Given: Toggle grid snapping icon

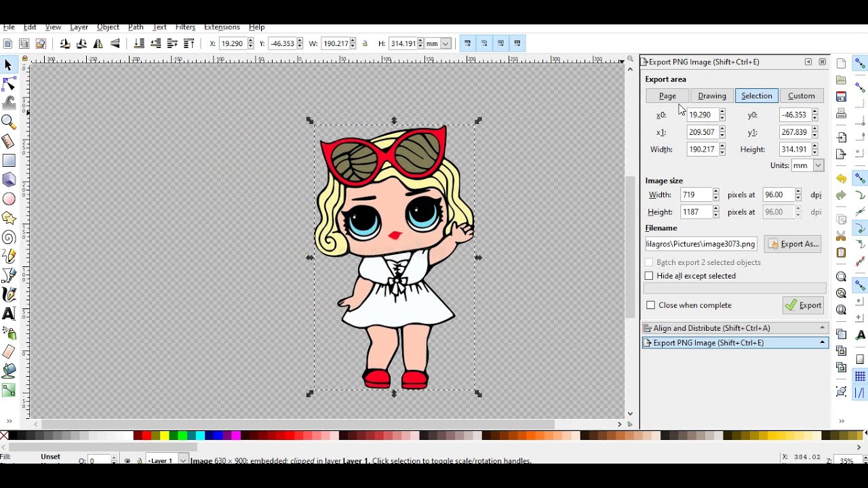Looking at the screenshot, I should [x=860, y=376].
